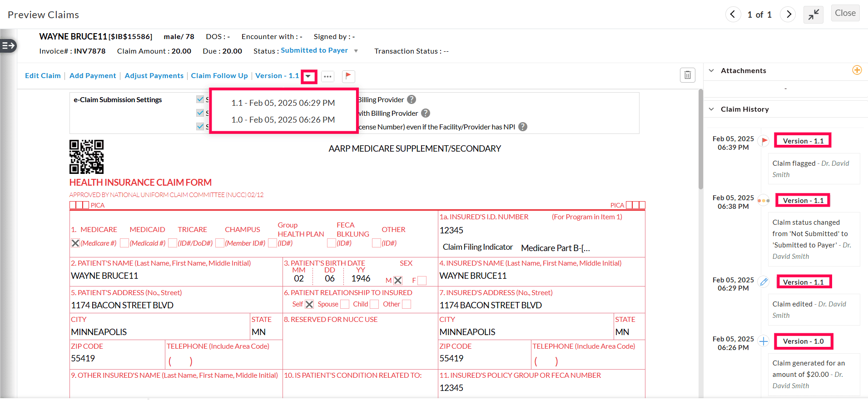Click Invoice# INV7878 text

(x=72, y=51)
